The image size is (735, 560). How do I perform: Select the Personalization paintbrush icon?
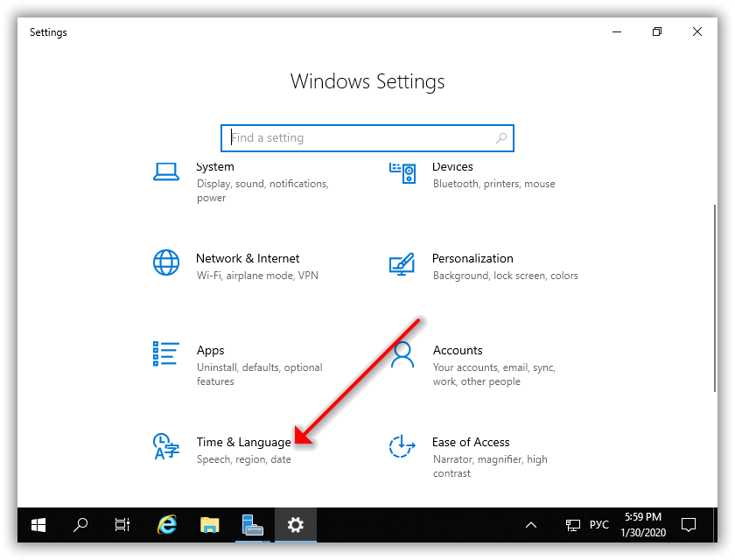(402, 262)
